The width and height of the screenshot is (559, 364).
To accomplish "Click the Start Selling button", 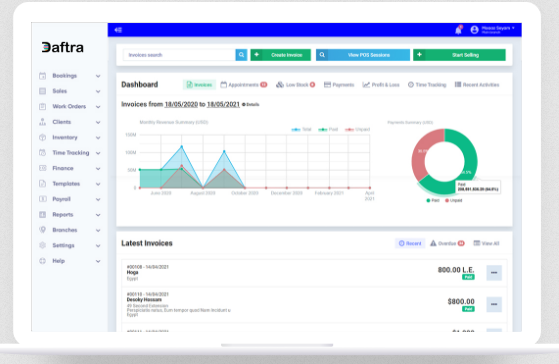I will click(459, 55).
